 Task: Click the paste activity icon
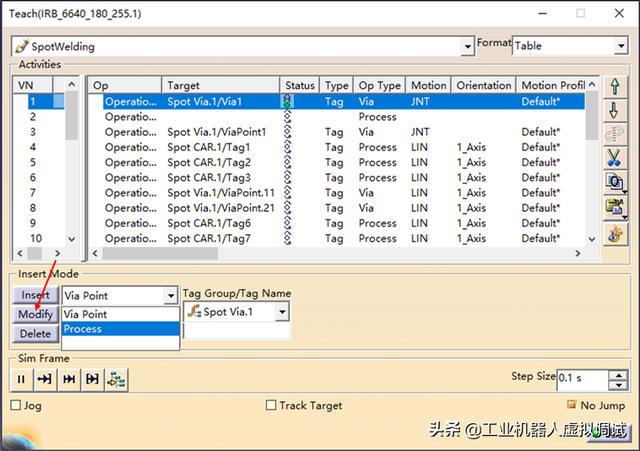(615, 206)
